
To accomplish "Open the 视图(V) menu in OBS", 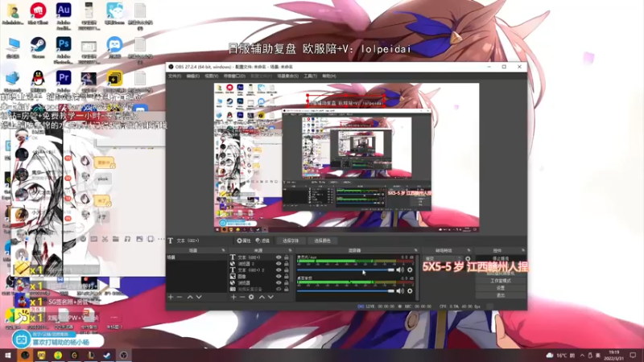I will [x=211, y=76].
